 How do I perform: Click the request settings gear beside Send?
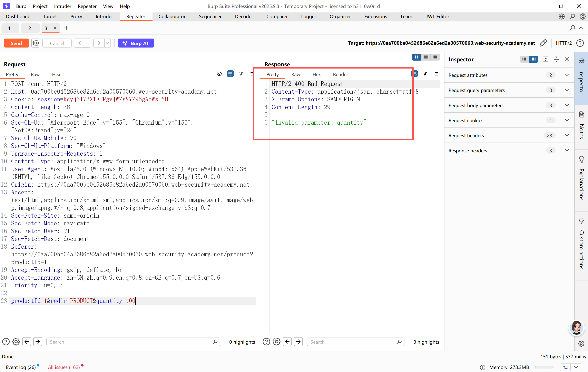(36, 43)
